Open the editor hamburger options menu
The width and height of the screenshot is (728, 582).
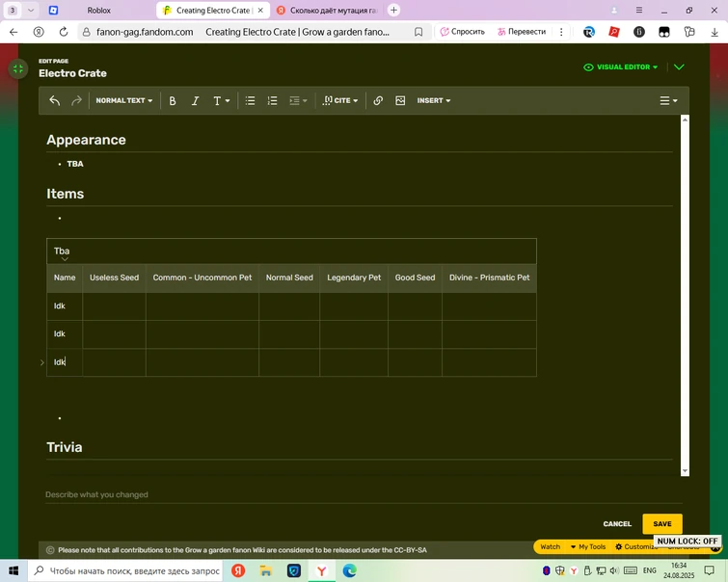point(668,101)
